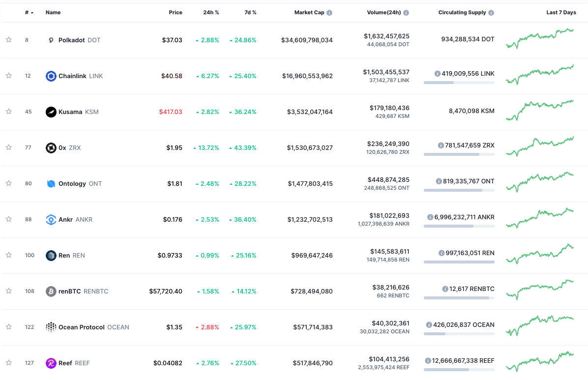Star Polkadot to add to watchlist
588x380 pixels.
[x=9, y=40]
